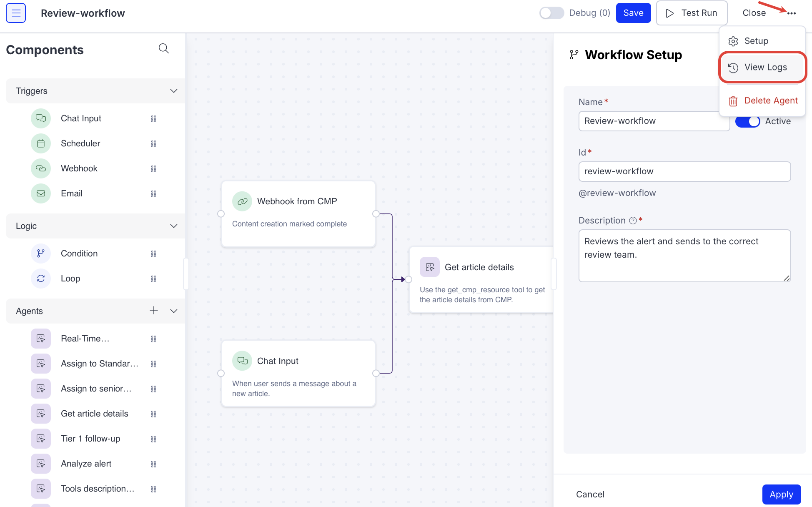Select the Webhook from CMP node

298,213
